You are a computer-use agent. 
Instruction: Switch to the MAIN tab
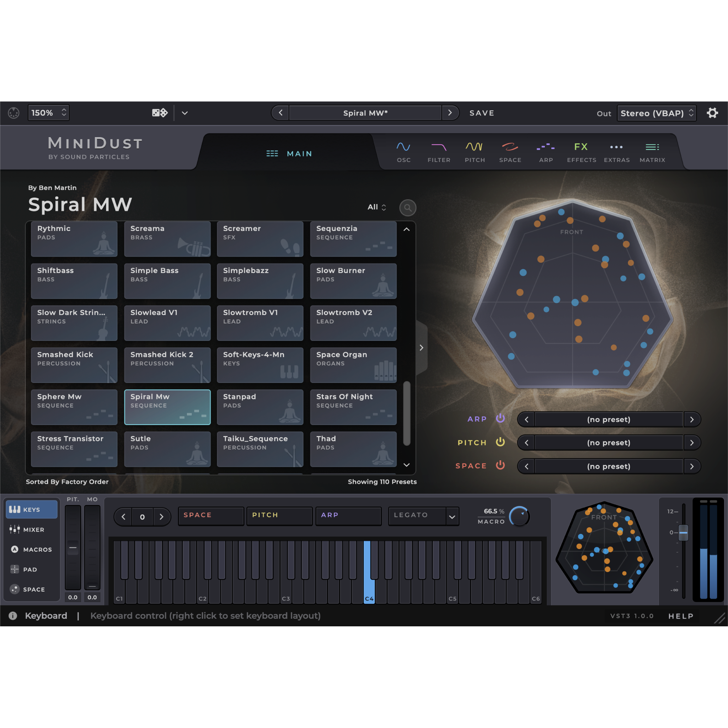click(289, 154)
